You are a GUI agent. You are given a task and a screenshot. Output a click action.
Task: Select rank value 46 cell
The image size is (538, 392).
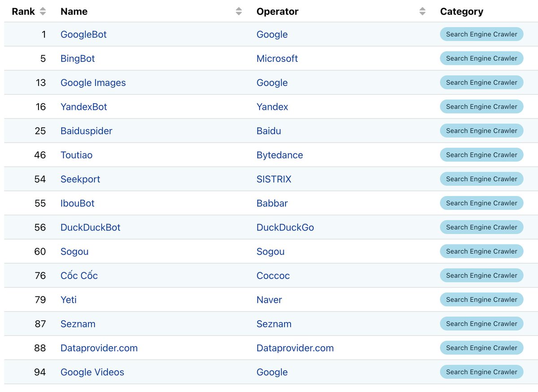(x=40, y=155)
